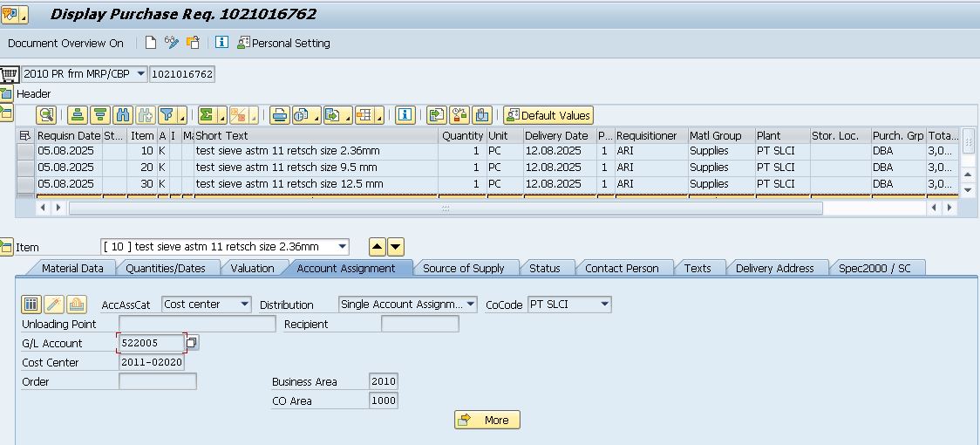
Task: Click the green Sum total icon
Action: tap(207, 115)
